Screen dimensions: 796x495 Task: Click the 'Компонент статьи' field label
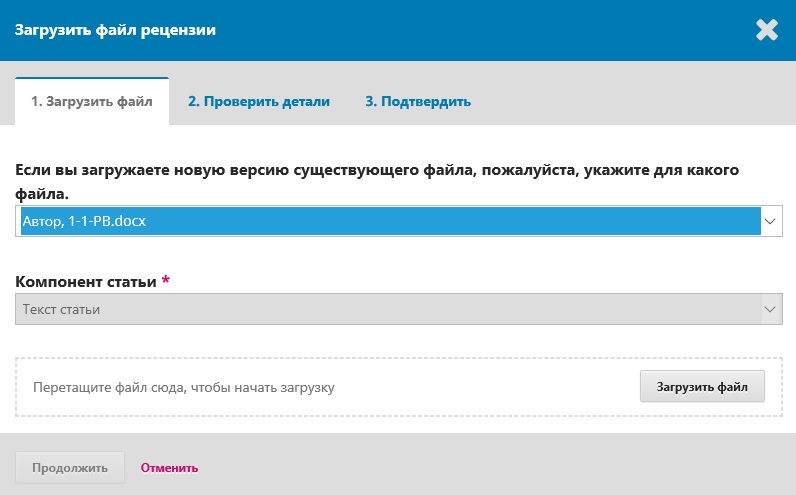point(86,281)
